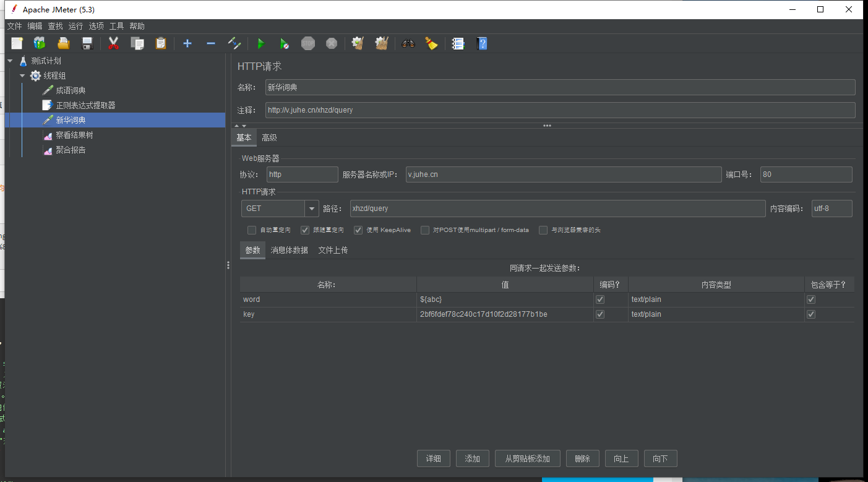Open the Templates toolbar icon
The width and height of the screenshot is (868, 482).
coord(40,43)
